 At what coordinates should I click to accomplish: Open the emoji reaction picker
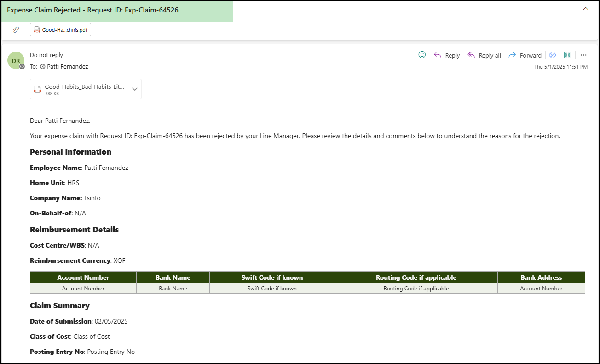tap(422, 55)
